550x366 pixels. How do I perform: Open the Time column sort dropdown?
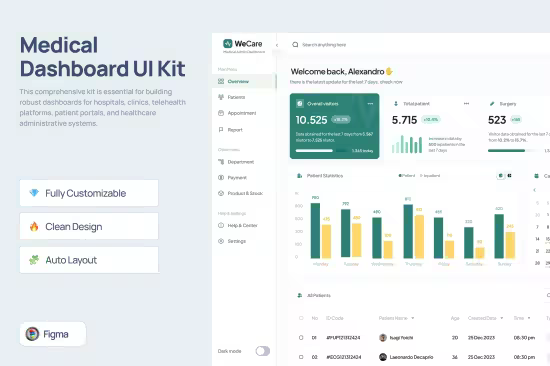(529, 318)
